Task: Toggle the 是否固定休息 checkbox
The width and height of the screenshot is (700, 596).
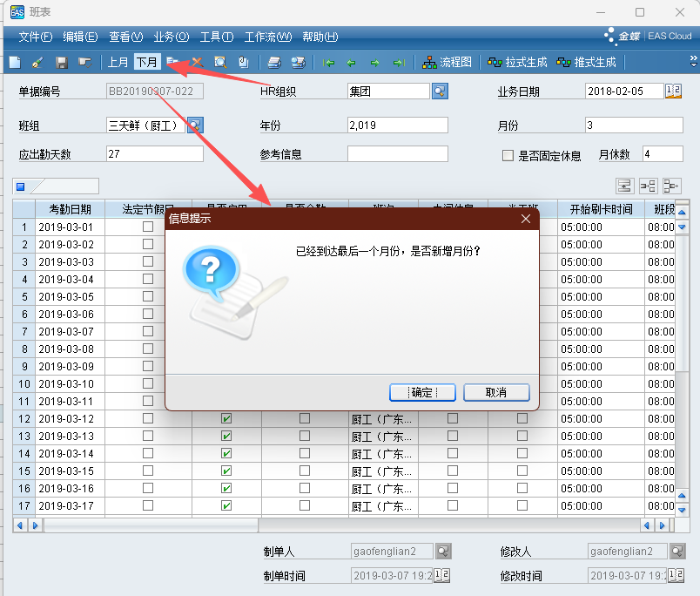Action: point(508,155)
